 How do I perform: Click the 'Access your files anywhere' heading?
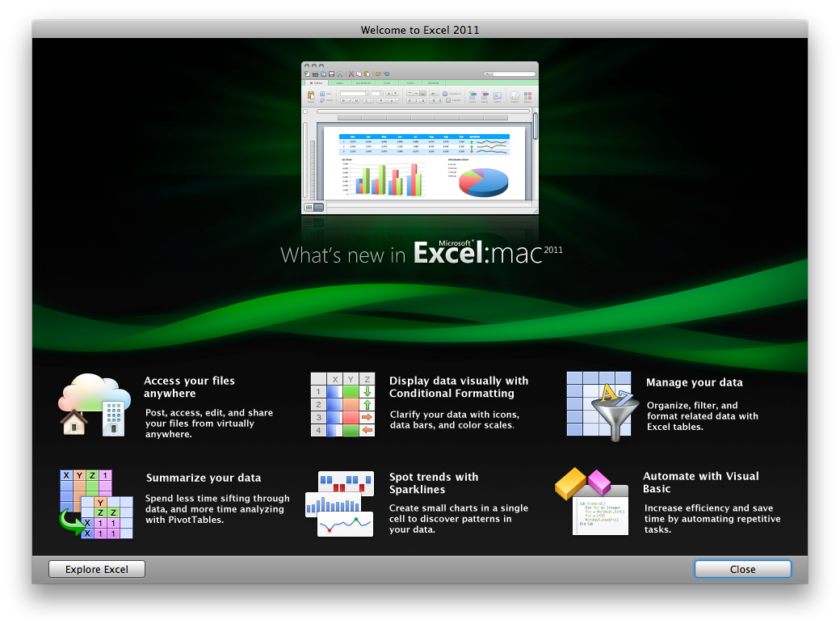click(189, 386)
